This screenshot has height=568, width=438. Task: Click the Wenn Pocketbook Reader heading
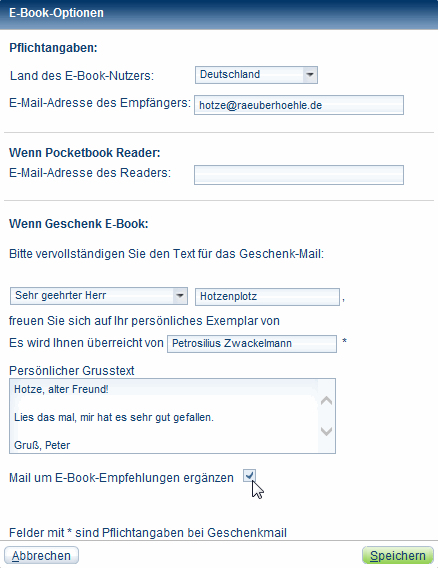point(85,153)
